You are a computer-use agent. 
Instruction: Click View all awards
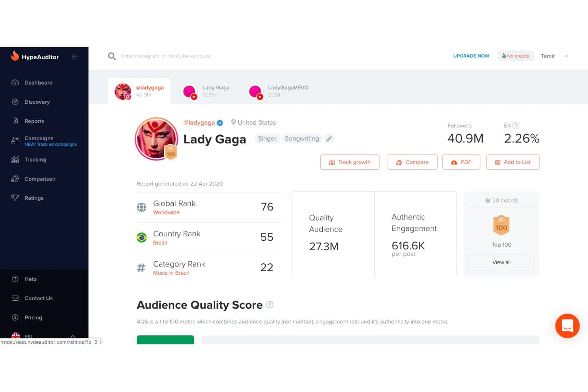(501, 263)
